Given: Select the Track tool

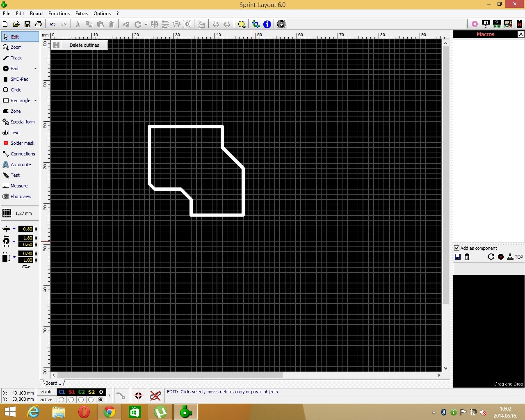Looking at the screenshot, I should [x=20, y=58].
